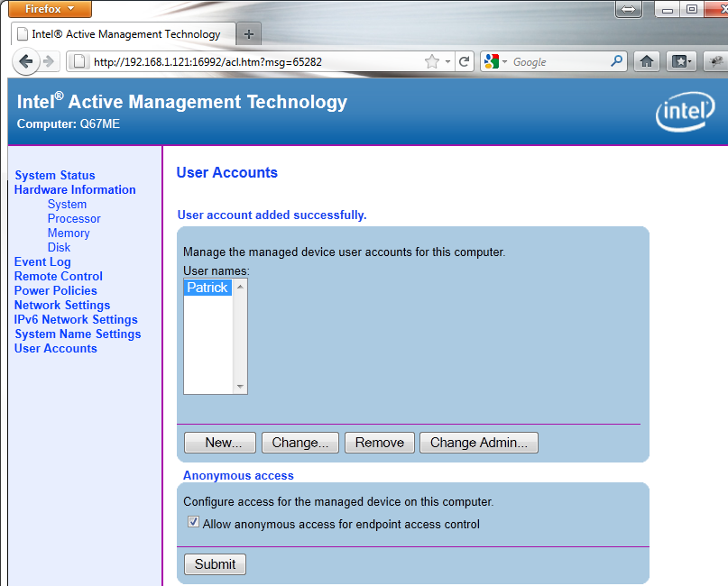Open Hardware Information section
The height and width of the screenshot is (586, 728).
pos(75,189)
